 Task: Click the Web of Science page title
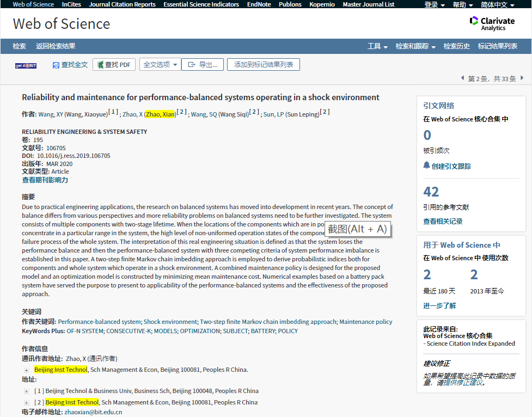click(x=62, y=24)
